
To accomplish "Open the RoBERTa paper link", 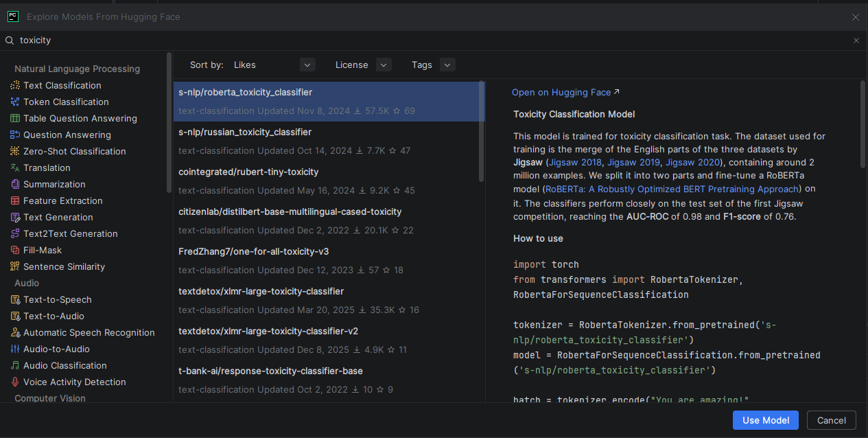I will (x=672, y=188).
